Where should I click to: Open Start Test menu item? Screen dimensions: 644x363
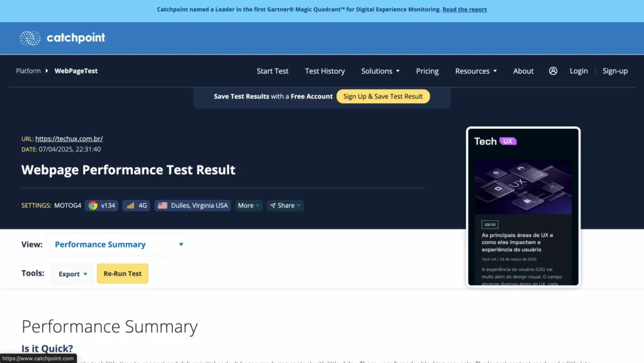[x=272, y=71]
